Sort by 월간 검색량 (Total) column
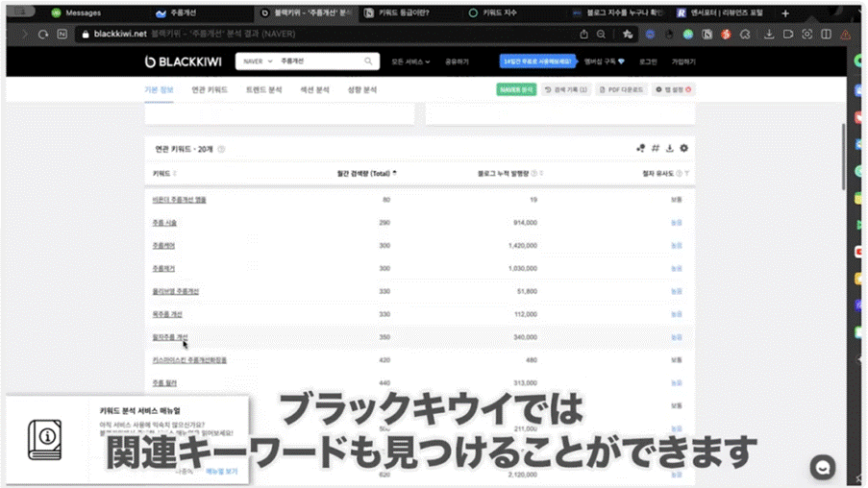The height and width of the screenshot is (488, 868). (x=365, y=174)
